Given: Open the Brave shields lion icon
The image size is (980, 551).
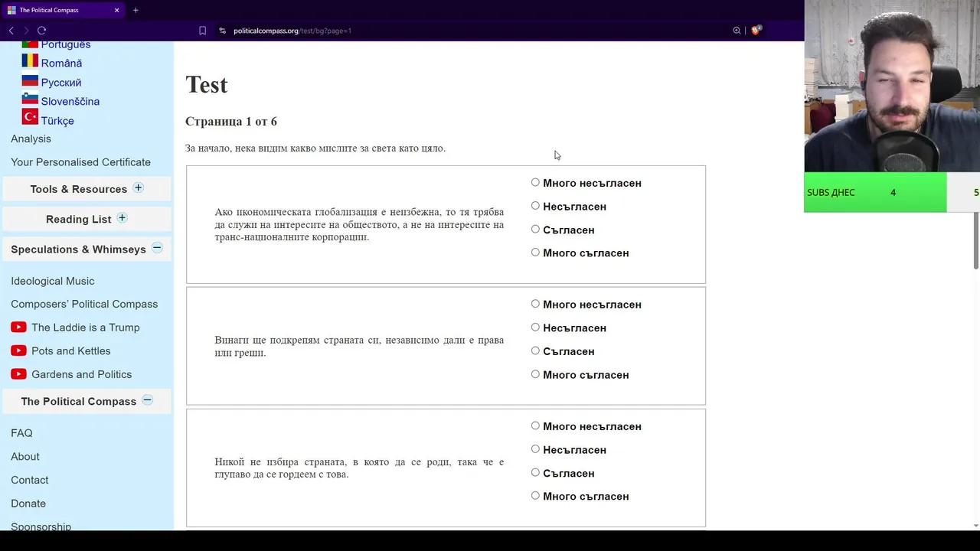Looking at the screenshot, I should click(756, 31).
